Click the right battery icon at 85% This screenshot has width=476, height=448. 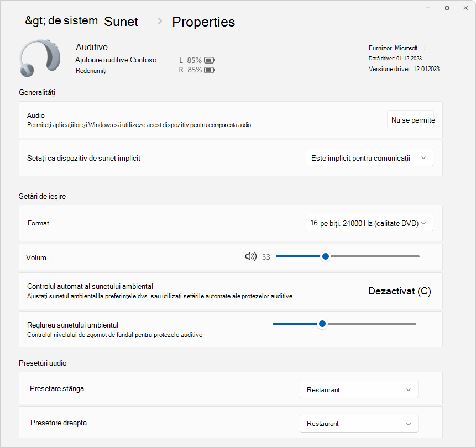pyautogui.click(x=210, y=70)
